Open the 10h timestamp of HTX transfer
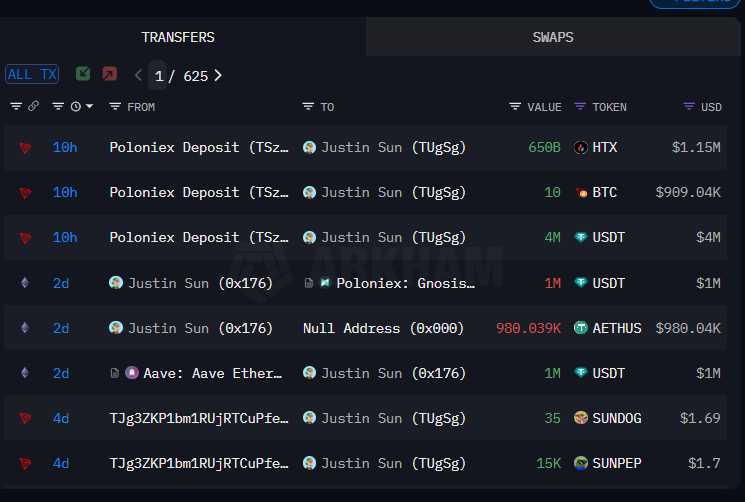 tap(64, 147)
